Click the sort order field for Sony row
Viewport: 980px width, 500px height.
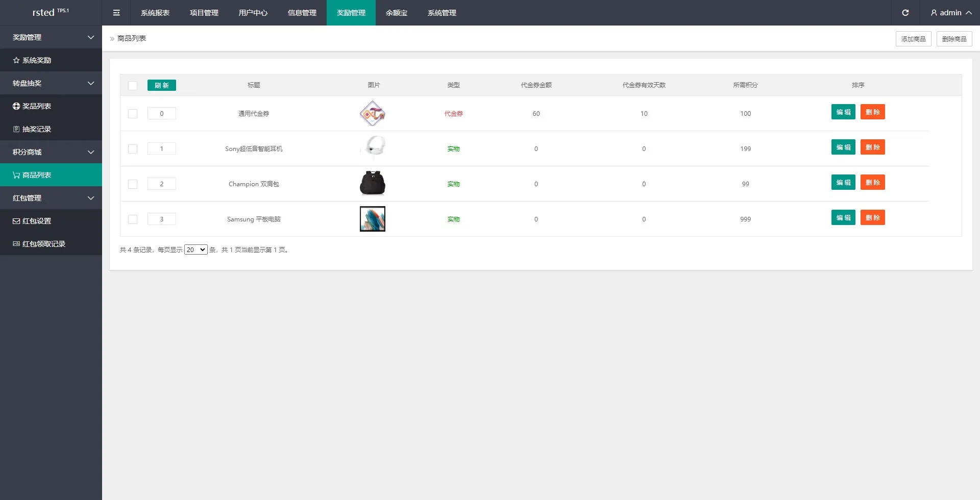(162, 149)
